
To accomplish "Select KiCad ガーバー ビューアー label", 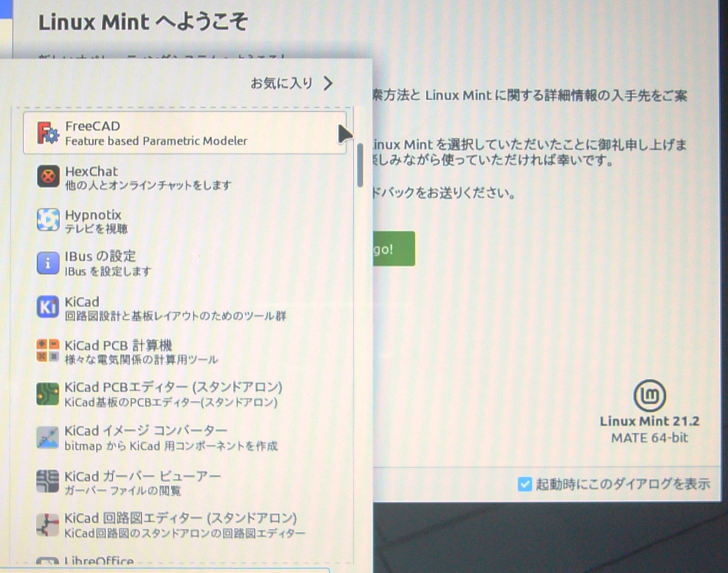I will coord(143,476).
